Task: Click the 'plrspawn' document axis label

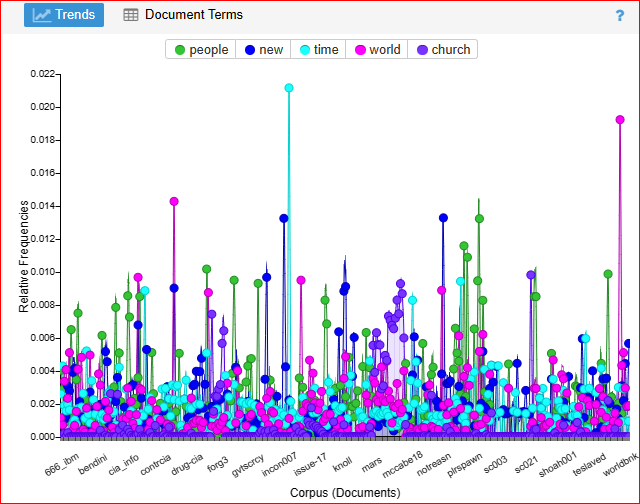Action: 465,465
